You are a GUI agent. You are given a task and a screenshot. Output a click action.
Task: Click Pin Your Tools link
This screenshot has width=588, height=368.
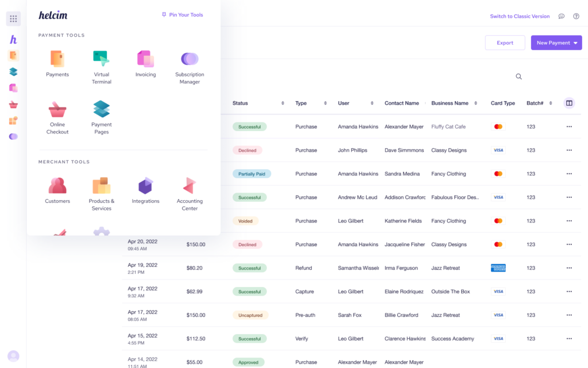[x=182, y=14]
